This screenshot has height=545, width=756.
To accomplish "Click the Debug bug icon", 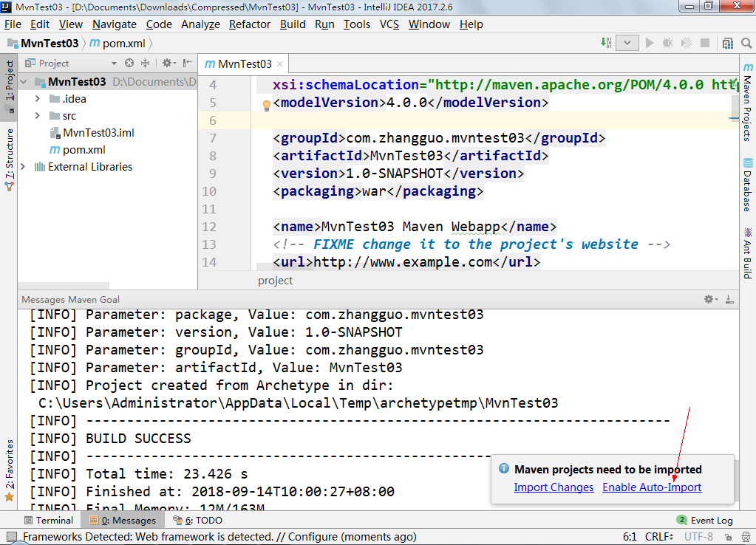I will 668,43.
